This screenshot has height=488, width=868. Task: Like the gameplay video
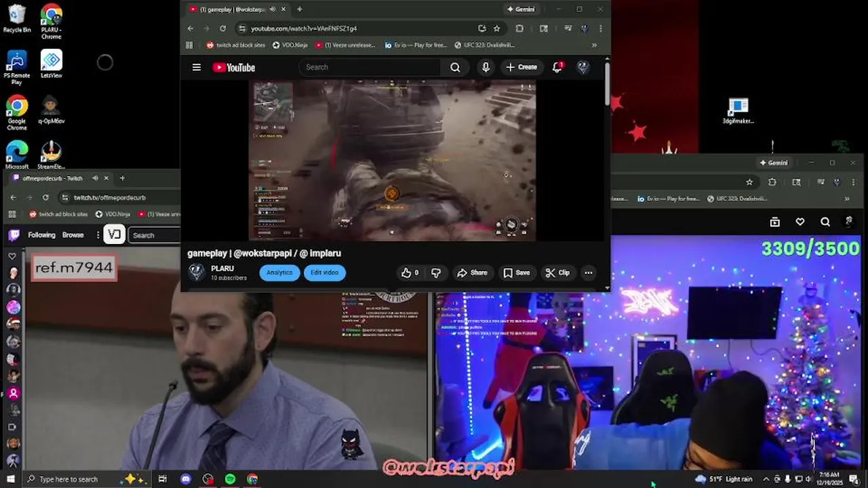coord(410,272)
